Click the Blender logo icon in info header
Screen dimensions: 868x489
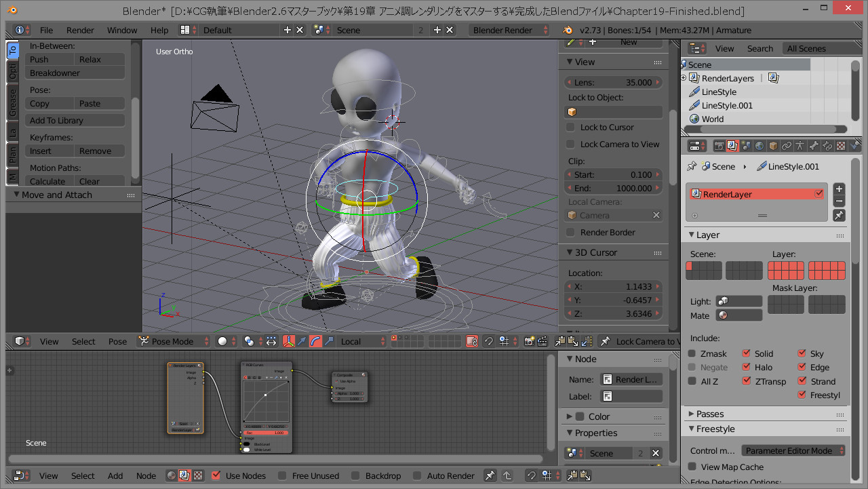(567, 30)
